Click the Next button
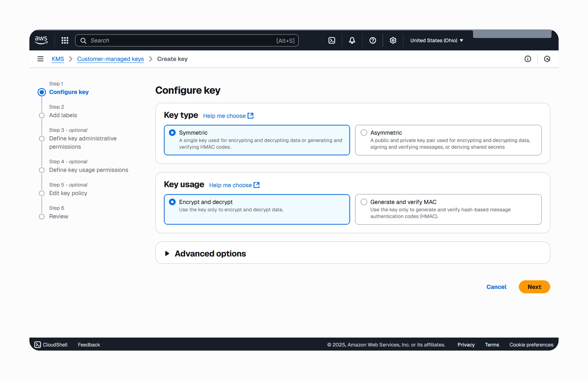Image resolution: width=588 pixels, height=380 pixels. (x=534, y=287)
